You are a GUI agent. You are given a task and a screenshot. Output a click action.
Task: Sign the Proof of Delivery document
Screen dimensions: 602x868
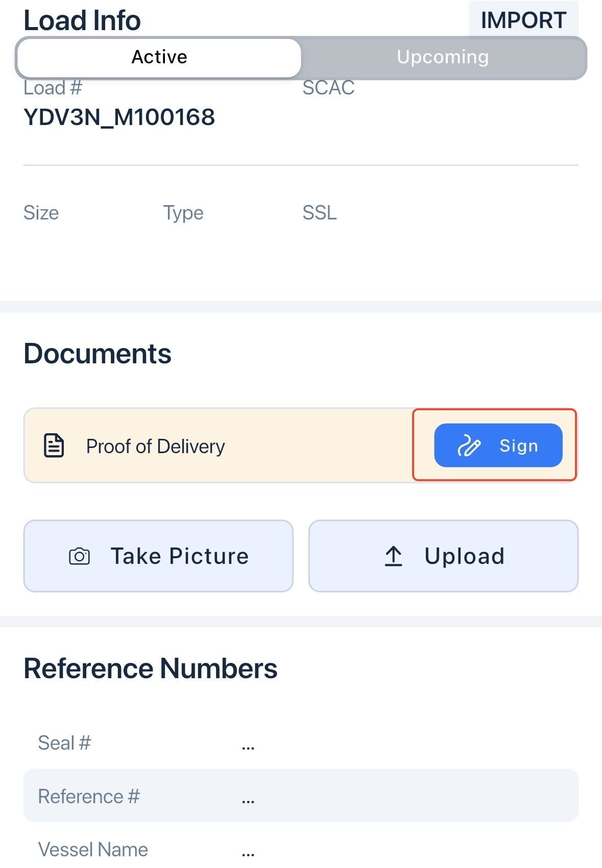click(498, 445)
